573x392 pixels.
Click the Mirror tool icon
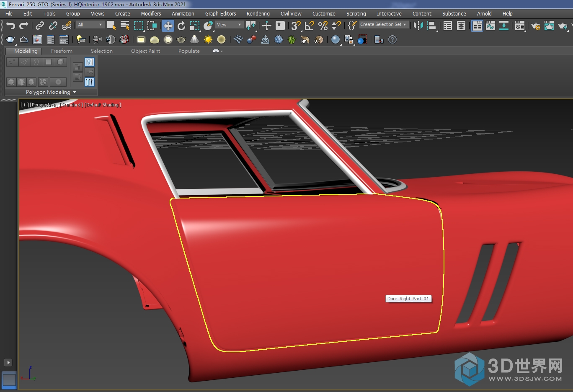[418, 26]
